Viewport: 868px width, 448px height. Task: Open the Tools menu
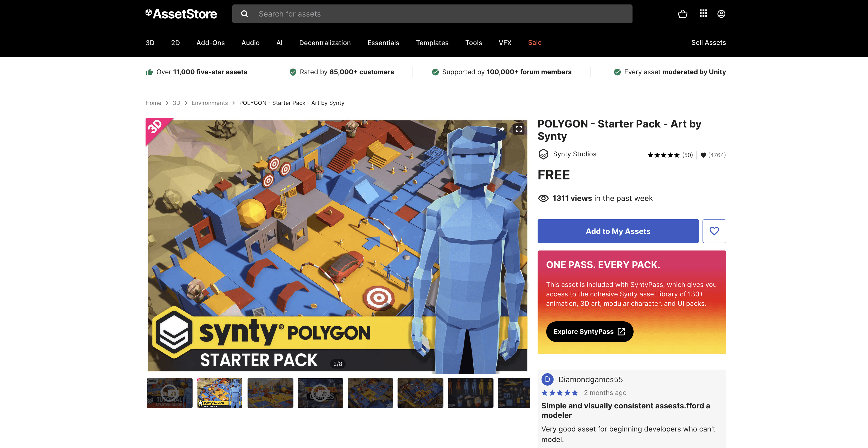(x=473, y=43)
